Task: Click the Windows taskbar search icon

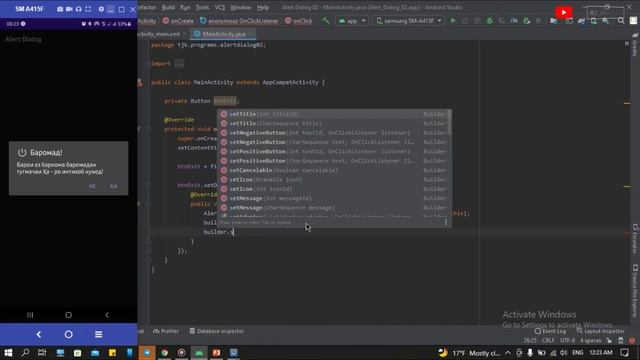Action: [25, 353]
